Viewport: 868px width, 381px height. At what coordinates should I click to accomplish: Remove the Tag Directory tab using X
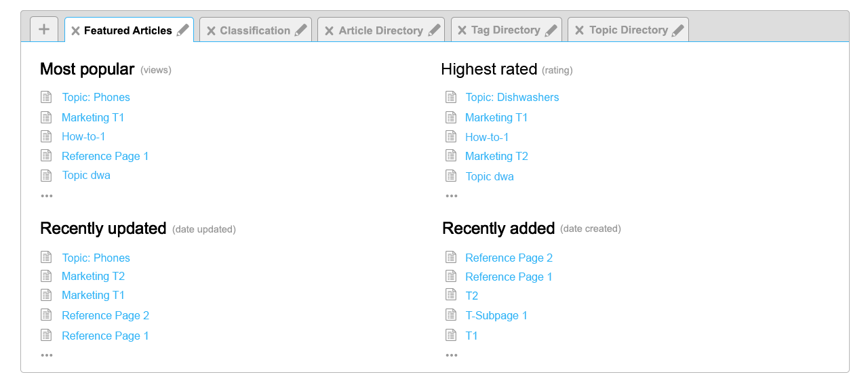pos(462,31)
